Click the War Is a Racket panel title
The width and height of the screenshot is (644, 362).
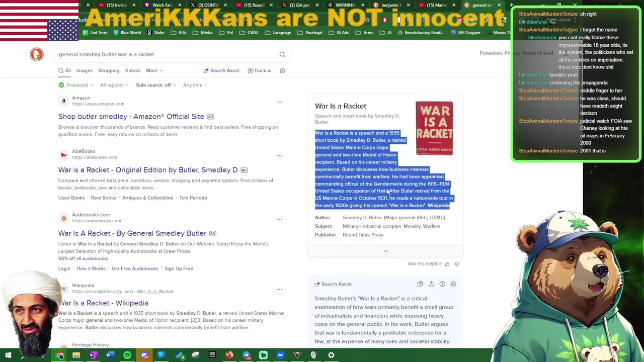[x=341, y=106]
